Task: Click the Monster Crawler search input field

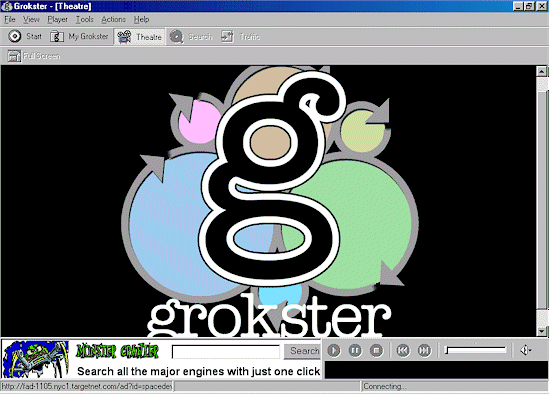Action: point(226,351)
